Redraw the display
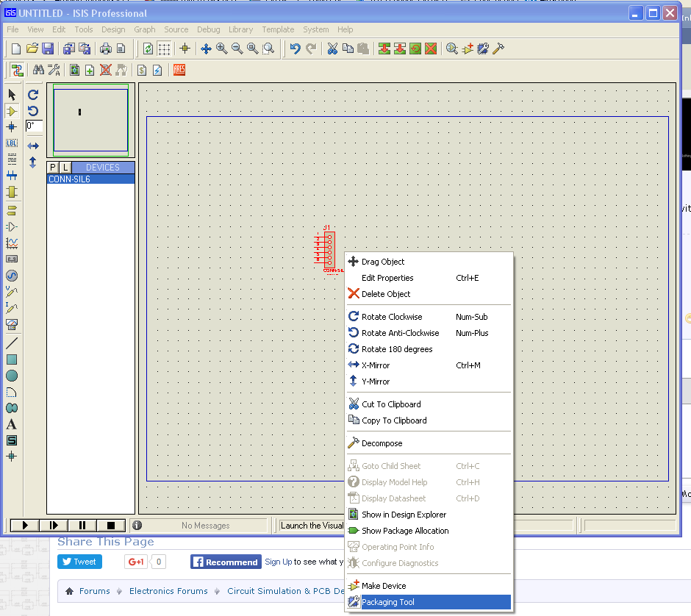Screen dimensions: 691x616 pyautogui.click(x=148, y=49)
